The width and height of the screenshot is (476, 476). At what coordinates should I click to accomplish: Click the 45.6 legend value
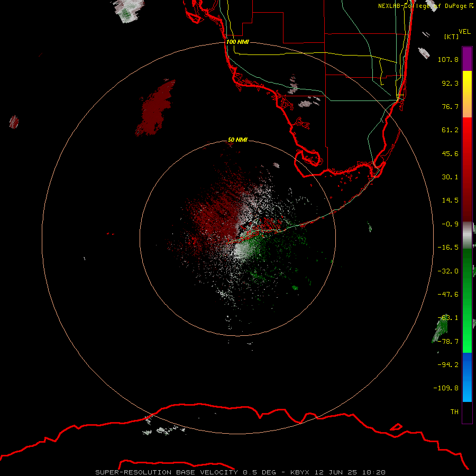click(x=450, y=153)
